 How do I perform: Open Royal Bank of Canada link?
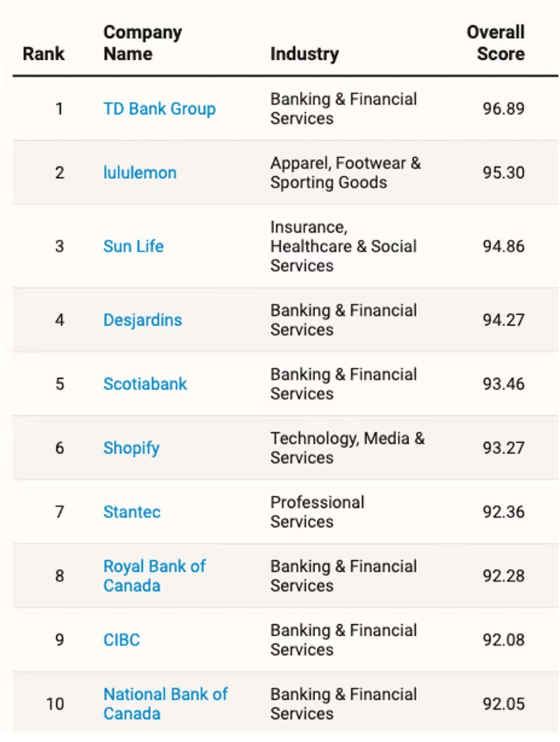pyautogui.click(x=155, y=576)
